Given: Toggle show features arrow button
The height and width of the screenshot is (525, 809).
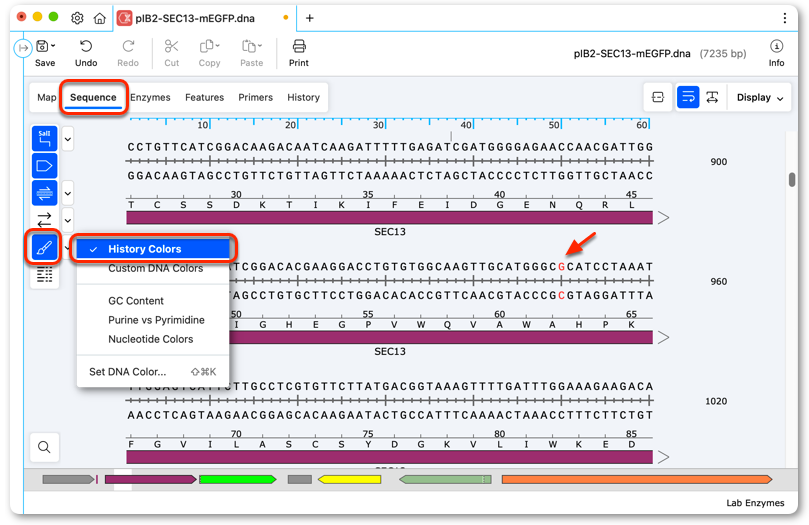Looking at the screenshot, I should tap(44, 166).
